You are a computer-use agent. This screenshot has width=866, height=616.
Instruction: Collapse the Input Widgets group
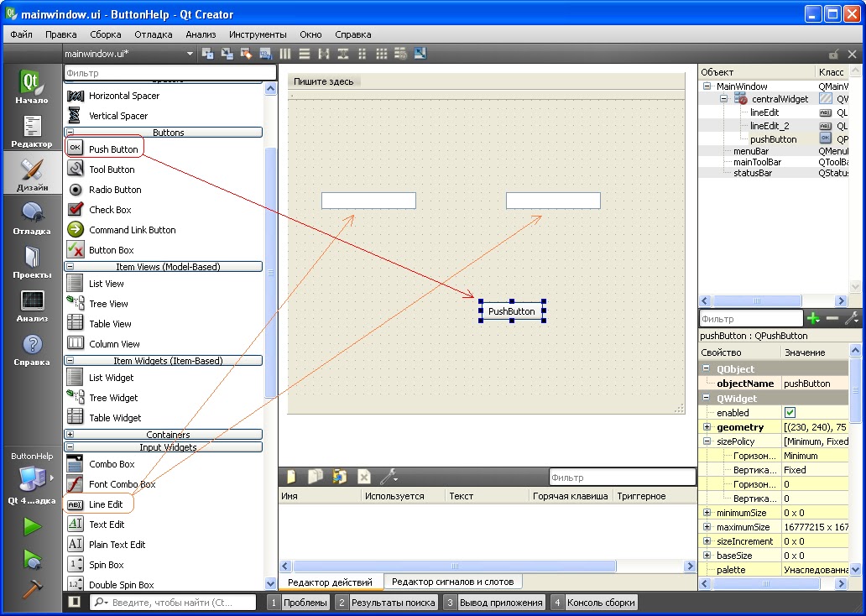pos(70,447)
